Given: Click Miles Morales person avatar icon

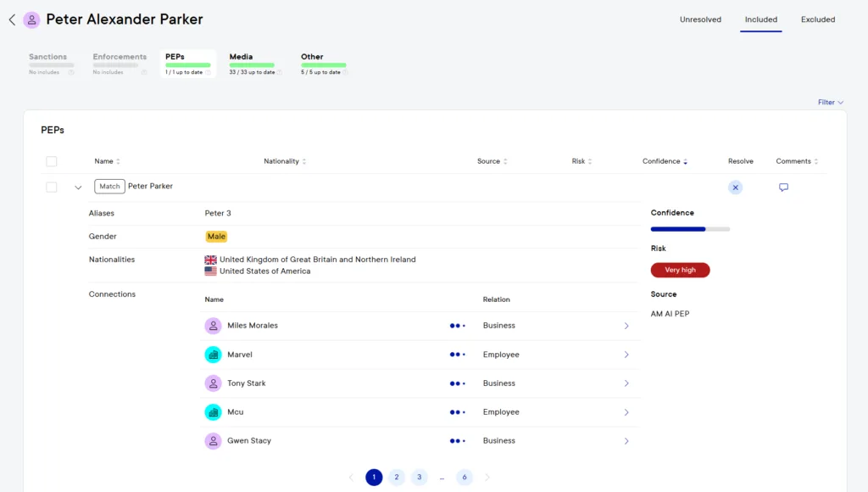Looking at the screenshot, I should point(213,326).
